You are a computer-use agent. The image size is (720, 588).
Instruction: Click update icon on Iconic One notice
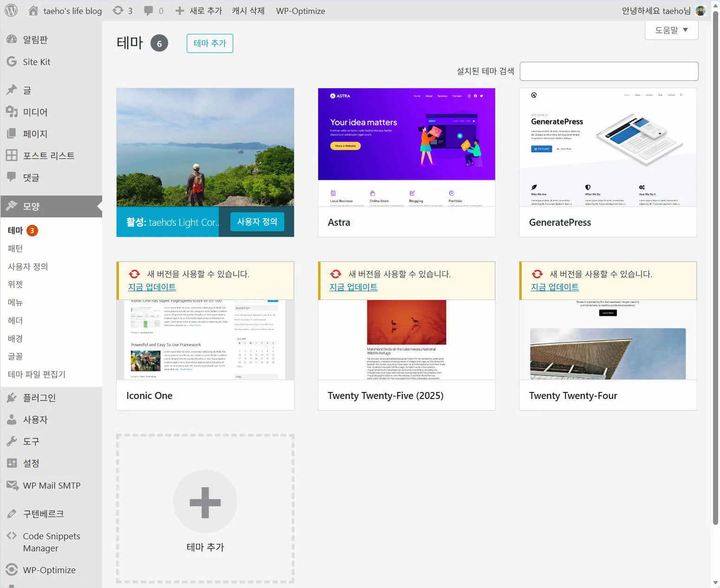[x=134, y=274]
